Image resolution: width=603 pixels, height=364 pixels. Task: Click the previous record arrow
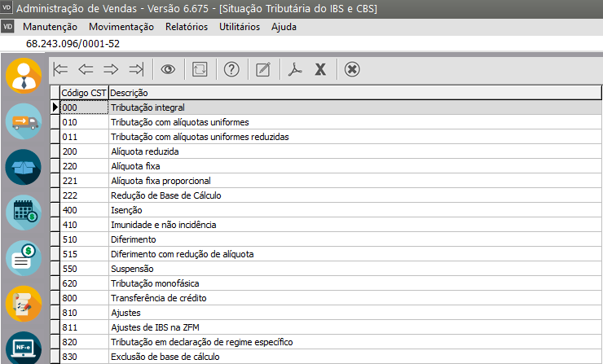pos(86,69)
